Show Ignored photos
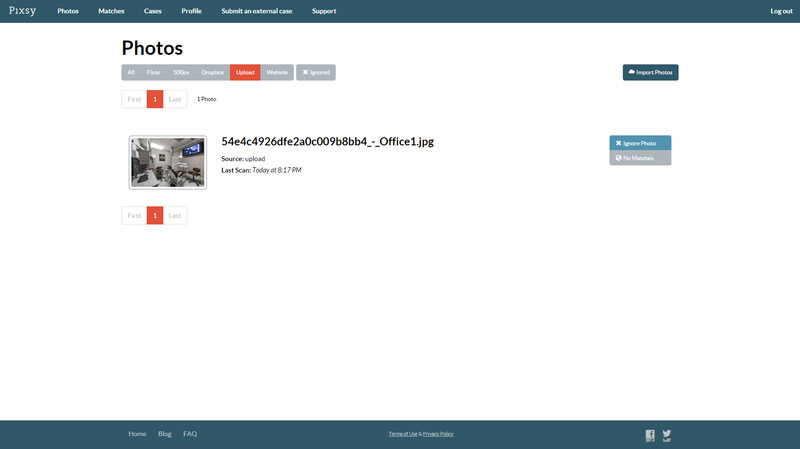800x449 pixels. coord(316,72)
